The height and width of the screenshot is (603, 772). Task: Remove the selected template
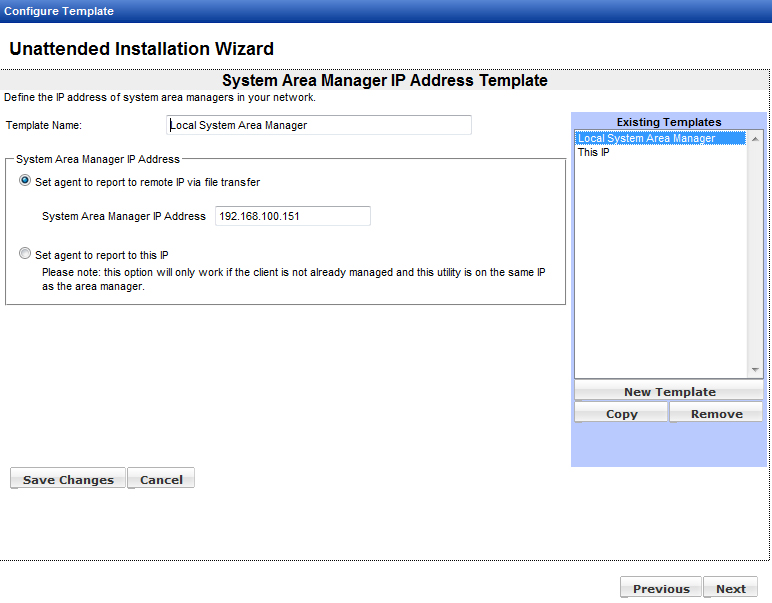click(716, 414)
